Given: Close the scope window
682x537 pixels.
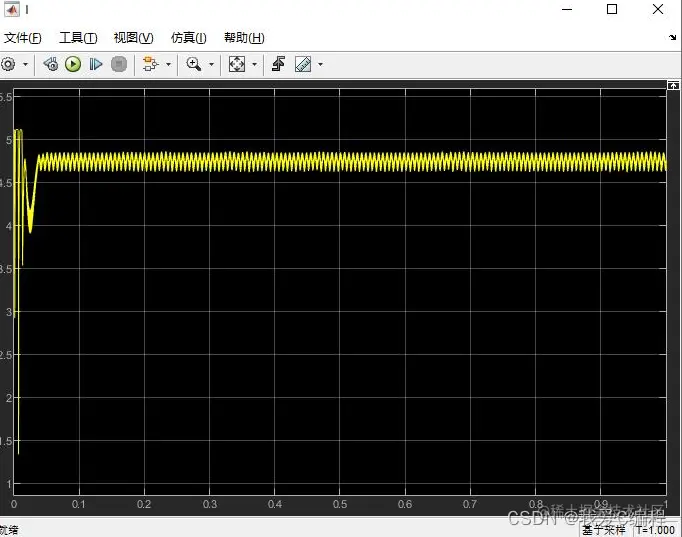Looking at the screenshot, I should tap(658, 9).
